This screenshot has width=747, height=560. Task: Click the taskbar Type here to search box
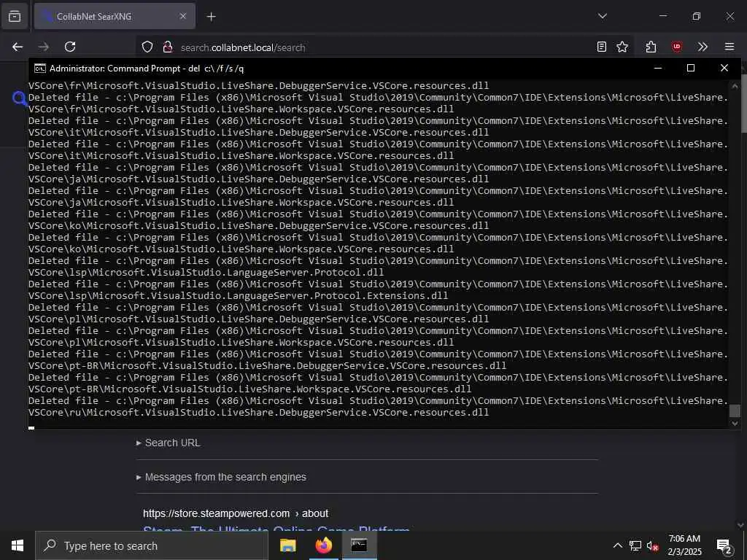[x=152, y=545]
